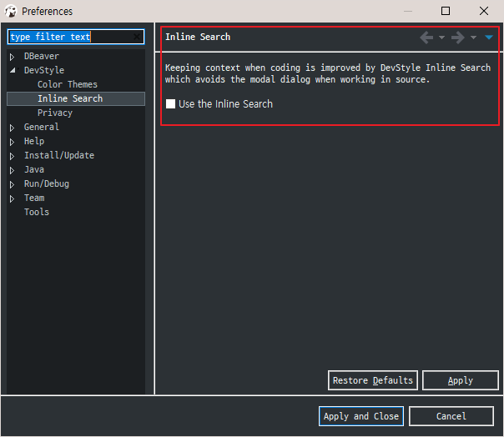Click the Keeping context description text
This screenshot has height=437, width=504.
[x=328, y=73]
